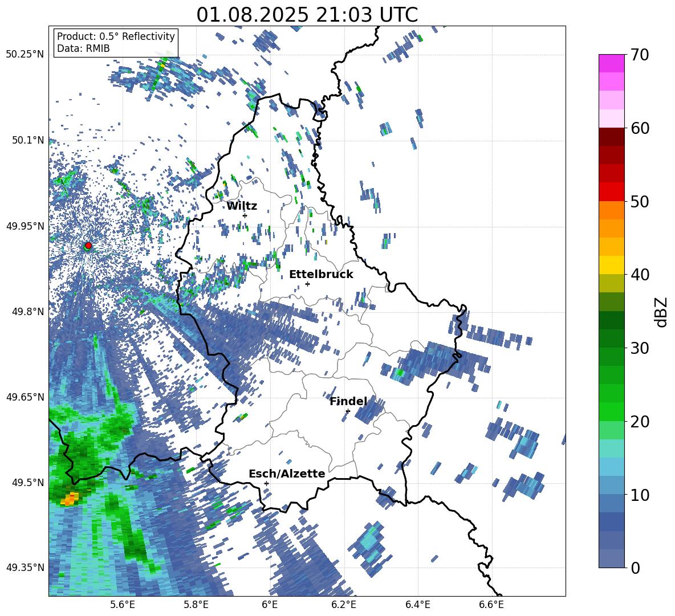Click the red radar site marker
675x616 pixels.
click(x=88, y=245)
